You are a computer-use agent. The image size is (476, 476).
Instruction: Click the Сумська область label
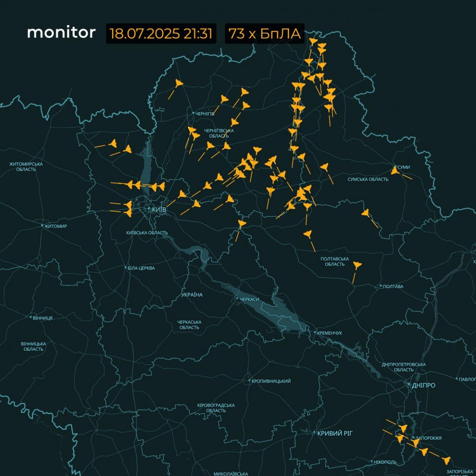click(x=368, y=179)
